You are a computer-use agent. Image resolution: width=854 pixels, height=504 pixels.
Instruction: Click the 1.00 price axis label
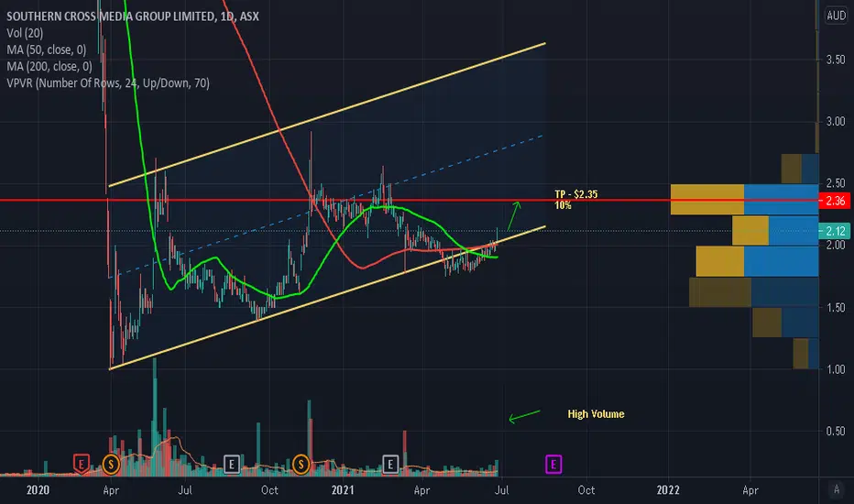click(x=836, y=369)
